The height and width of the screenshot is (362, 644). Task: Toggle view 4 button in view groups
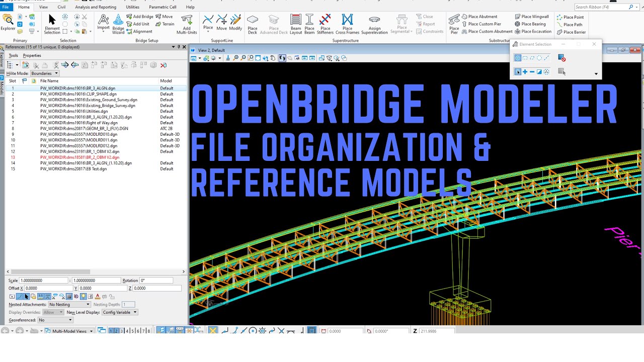click(x=127, y=331)
